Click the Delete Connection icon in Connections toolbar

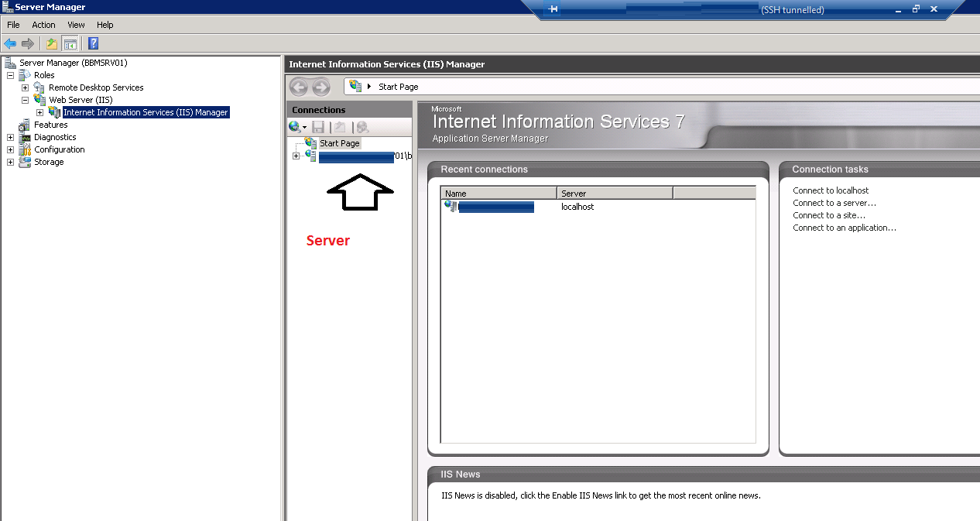coord(362,127)
